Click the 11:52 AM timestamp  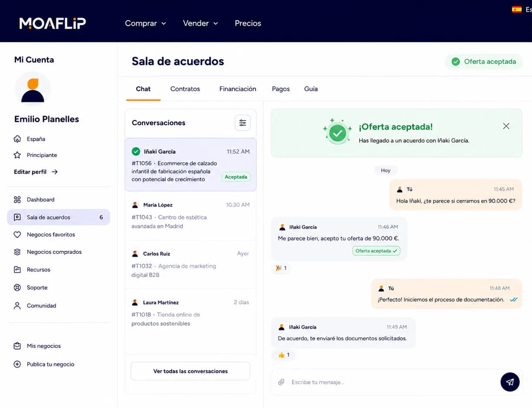[x=238, y=152]
